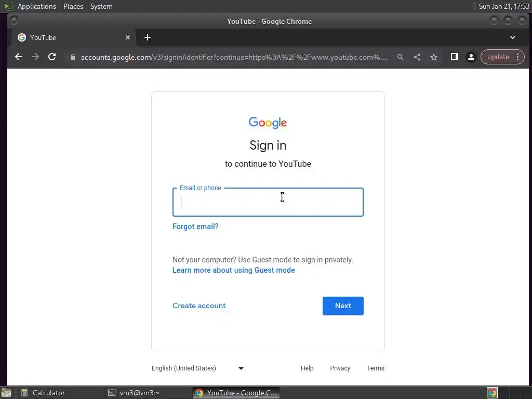
Task: Open the Help link
Action: click(307, 368)
